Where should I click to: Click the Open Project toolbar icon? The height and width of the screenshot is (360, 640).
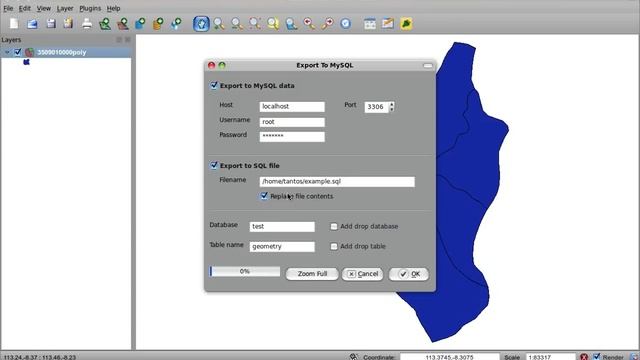tap(32, 24)
